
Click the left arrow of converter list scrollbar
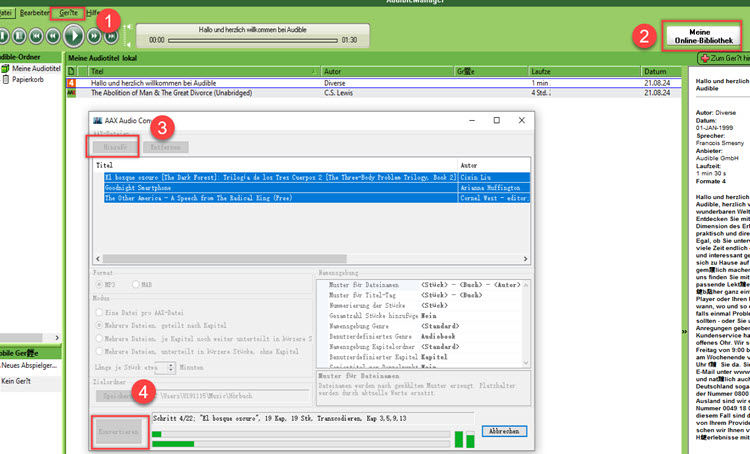pos(98,259)
